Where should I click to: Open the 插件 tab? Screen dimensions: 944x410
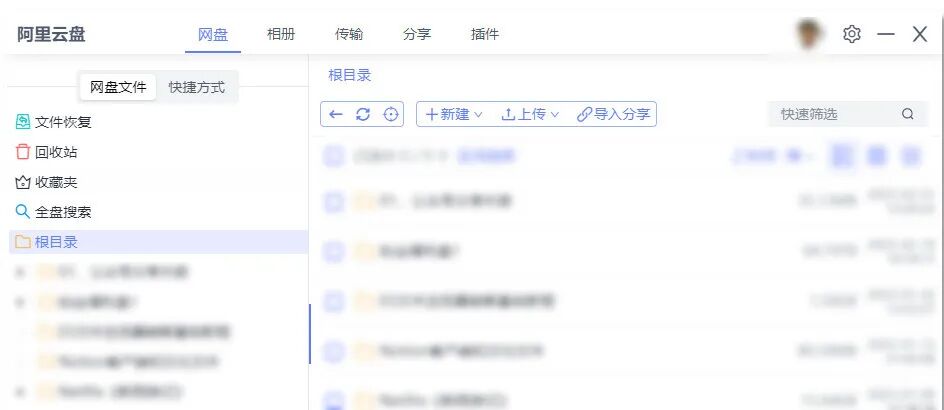(x=485, y=34)
